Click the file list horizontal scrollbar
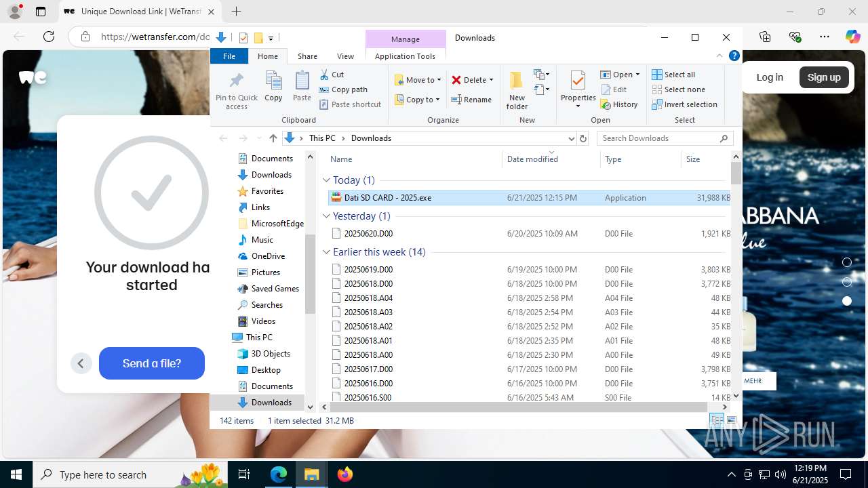 pyautogui.click(x=519, y=407)
